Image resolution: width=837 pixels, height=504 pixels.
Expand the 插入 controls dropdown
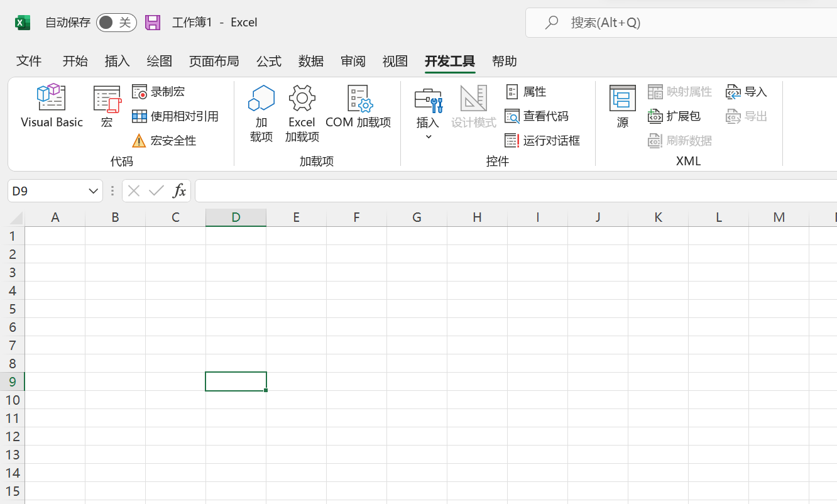coord(427,135)
